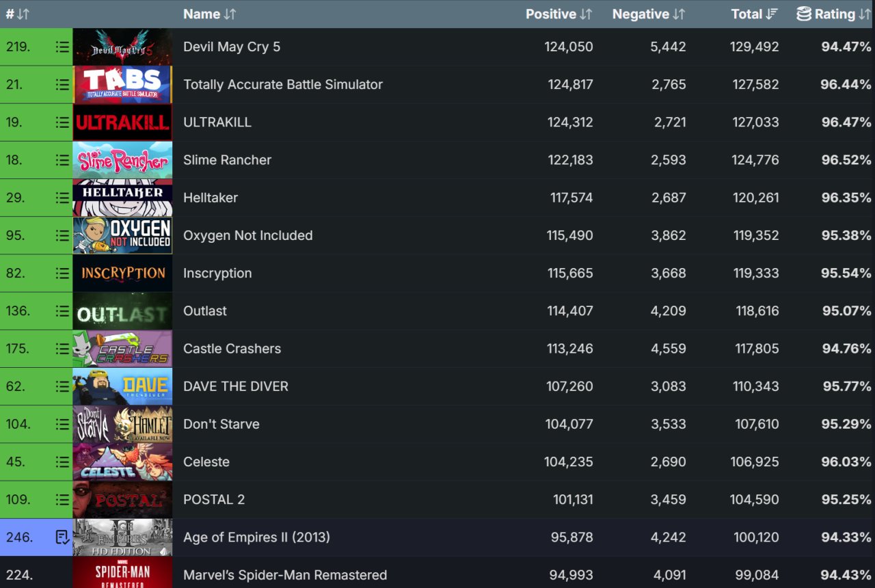The height and width of the screenshot is (588, 875).
Task: Open the Age of Empires II HD thumbnail
Action: tap(122, 537)
